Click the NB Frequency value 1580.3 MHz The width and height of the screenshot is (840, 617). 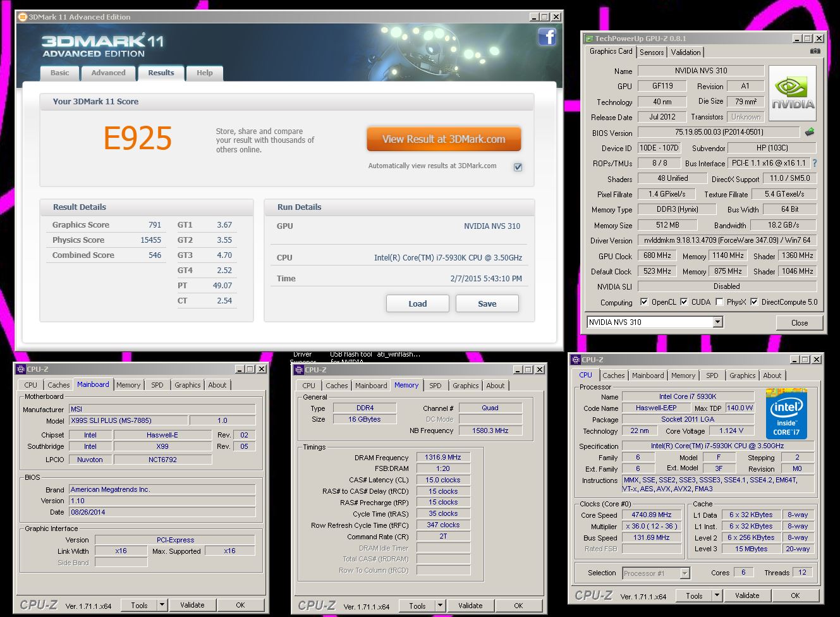[490, 431]
